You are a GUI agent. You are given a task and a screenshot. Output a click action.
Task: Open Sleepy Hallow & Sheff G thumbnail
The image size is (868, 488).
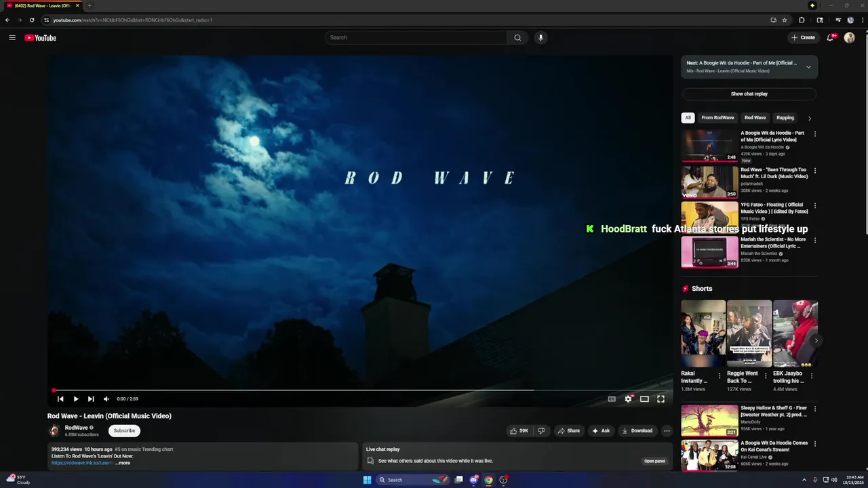[709, 420]
